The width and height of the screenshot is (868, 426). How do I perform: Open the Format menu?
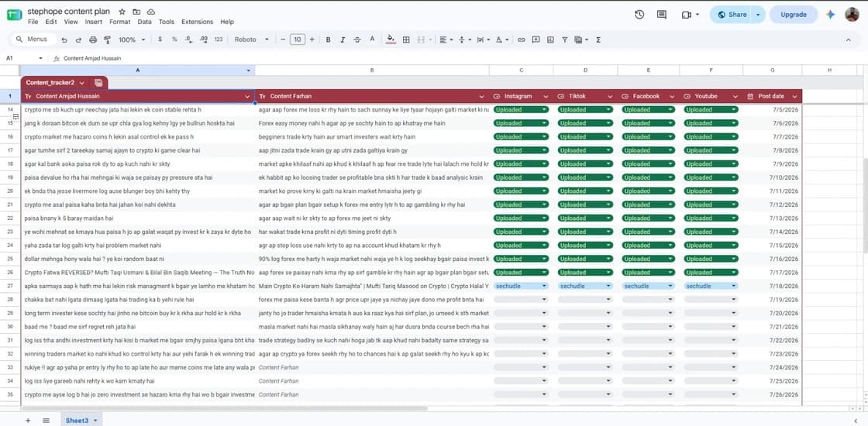[x=119, y=22]
